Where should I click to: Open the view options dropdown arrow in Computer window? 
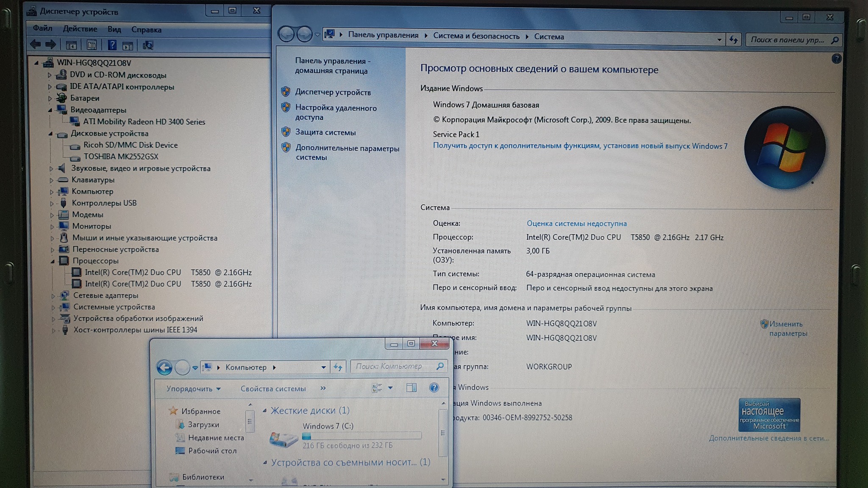click(x=390, y=388)
